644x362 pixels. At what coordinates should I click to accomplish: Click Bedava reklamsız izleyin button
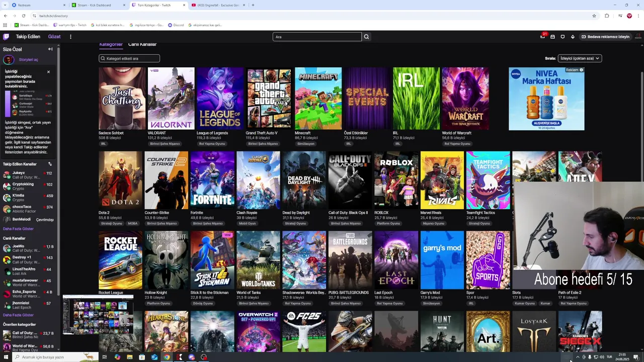[605, 37]
